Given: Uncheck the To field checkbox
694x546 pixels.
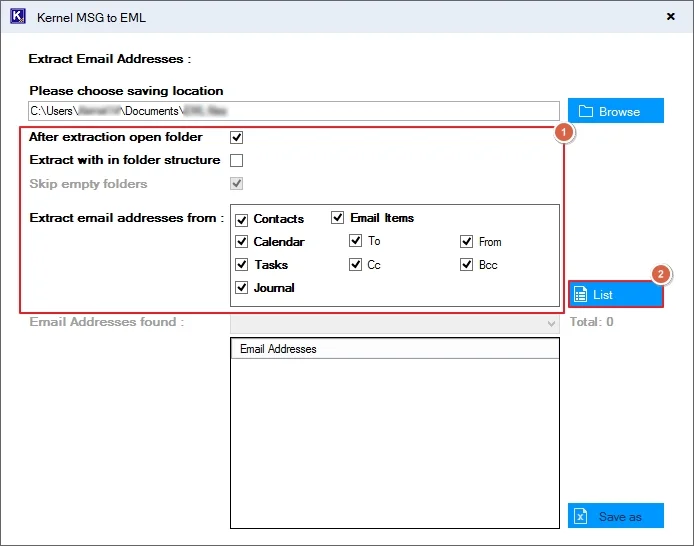Looking at the screenshot, I should coord(355,241).
